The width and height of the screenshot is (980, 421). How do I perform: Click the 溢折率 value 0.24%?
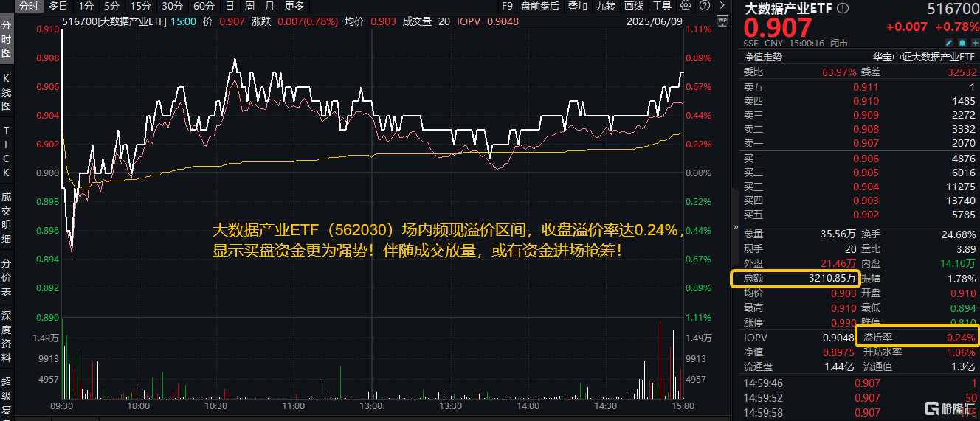(x=961, y=337)
